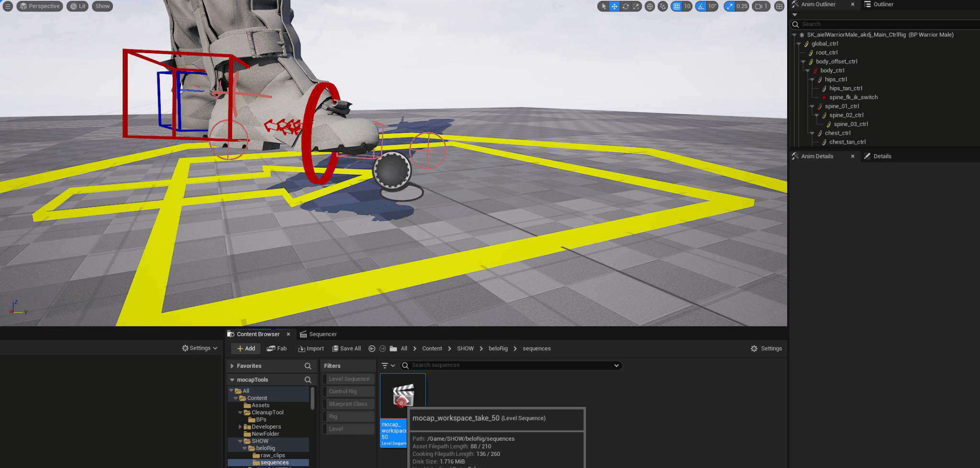
Task: Open Content Browser Settings on right
Action: (x=766, y=348)
